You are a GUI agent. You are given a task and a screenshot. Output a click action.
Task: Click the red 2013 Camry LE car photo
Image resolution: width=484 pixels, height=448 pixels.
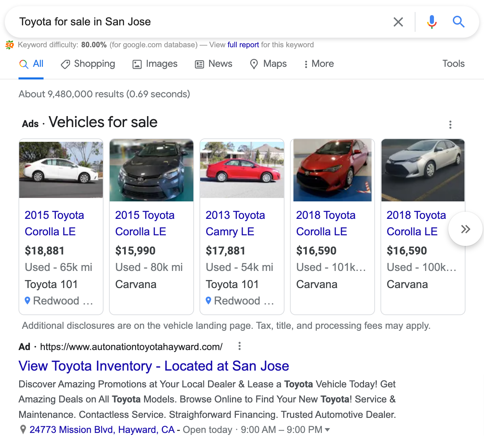click(242, 170)
